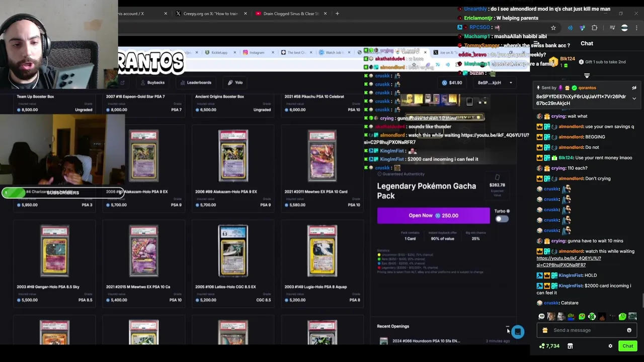
Task: Click the Send a message field
Action: (x=587, y=330)
